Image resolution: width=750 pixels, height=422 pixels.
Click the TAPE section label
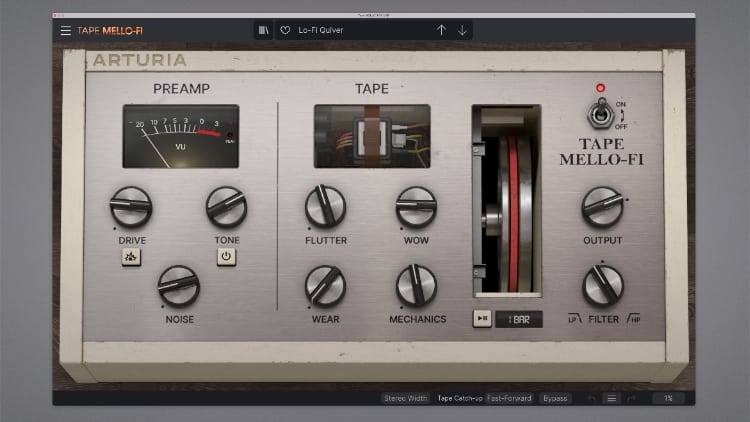tap(372, 89)
